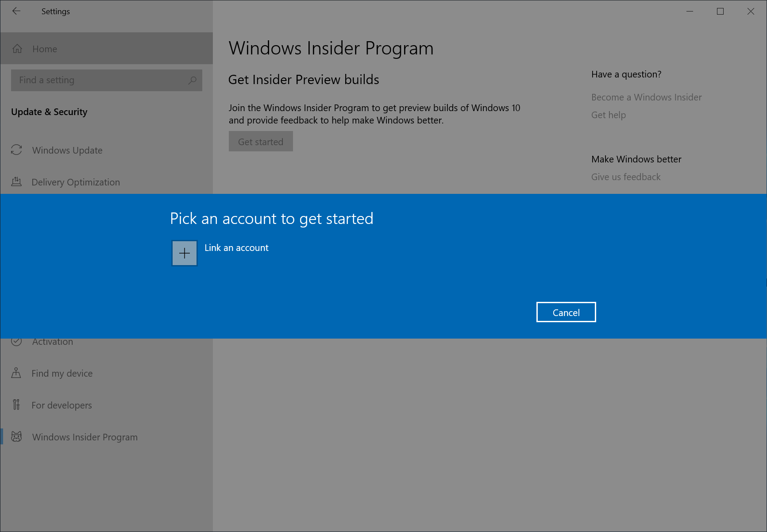
Task: Click the back arrow in Settings
Action: pos(16,11)
